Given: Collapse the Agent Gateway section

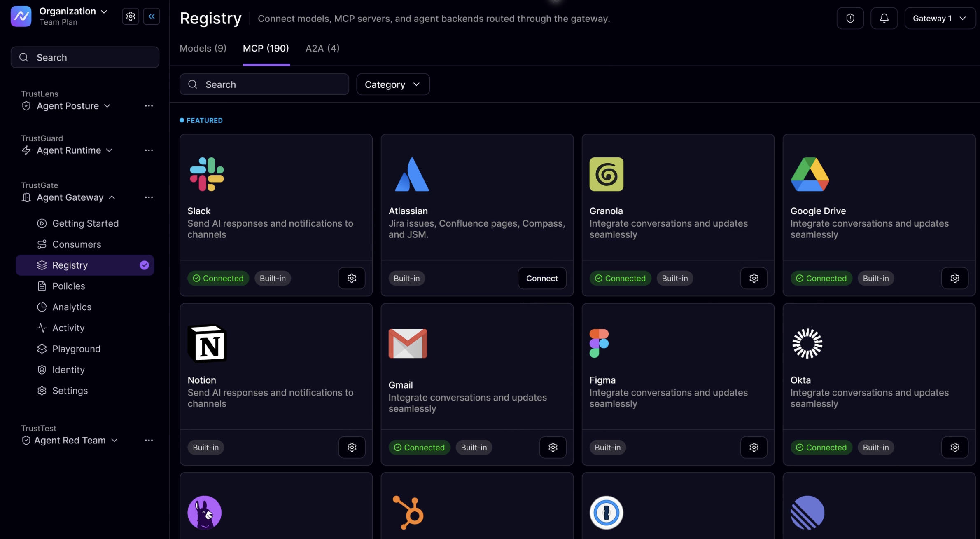Looking at the screenshot, I should click(x=68, y=197).
